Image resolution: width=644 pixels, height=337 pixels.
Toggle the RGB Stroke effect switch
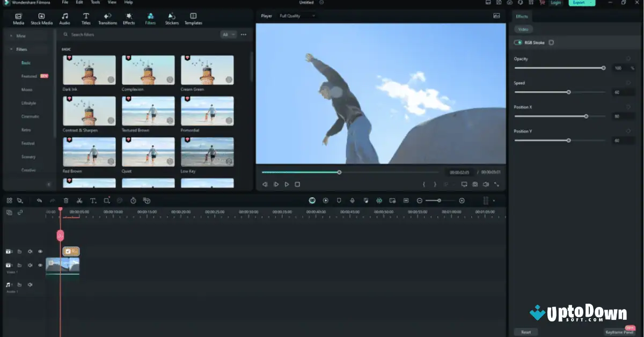pyautogui.click(x=518, y=42)
